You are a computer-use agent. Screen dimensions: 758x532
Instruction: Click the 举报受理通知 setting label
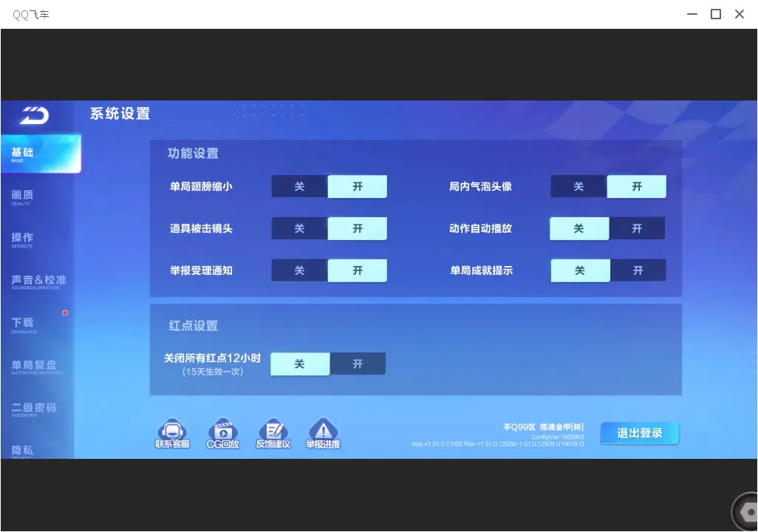[201, 270]
